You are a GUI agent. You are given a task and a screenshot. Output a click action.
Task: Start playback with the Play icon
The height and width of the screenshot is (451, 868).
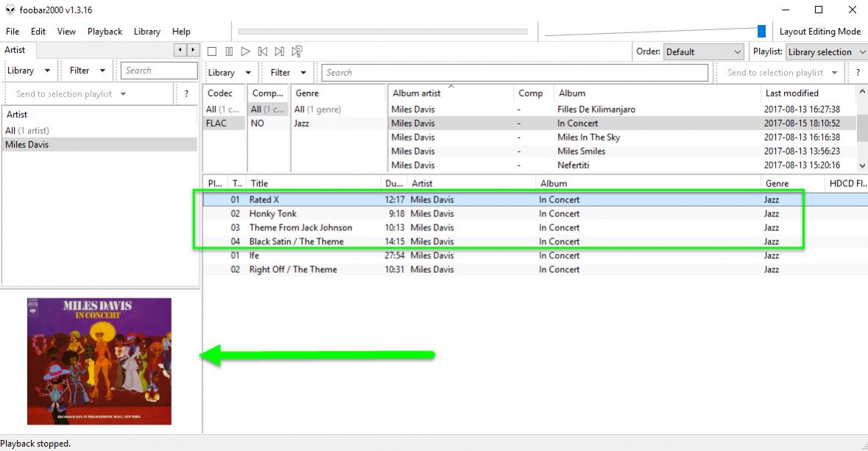click(245, 52)
